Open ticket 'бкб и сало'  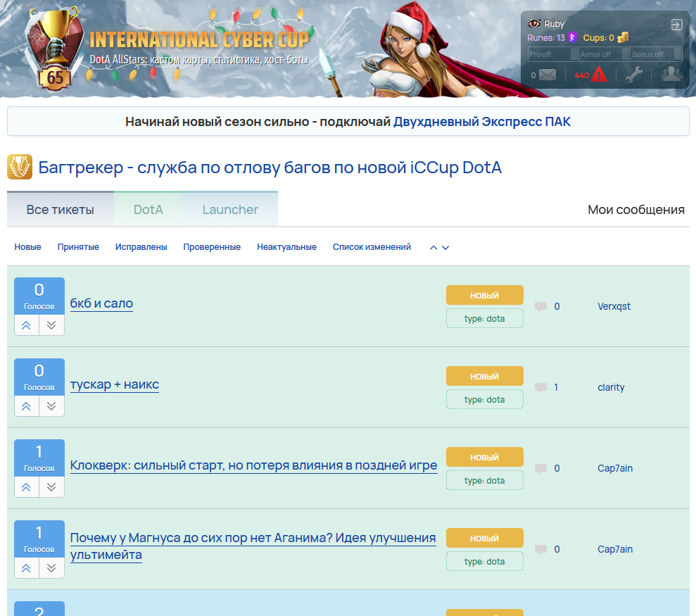101,303
